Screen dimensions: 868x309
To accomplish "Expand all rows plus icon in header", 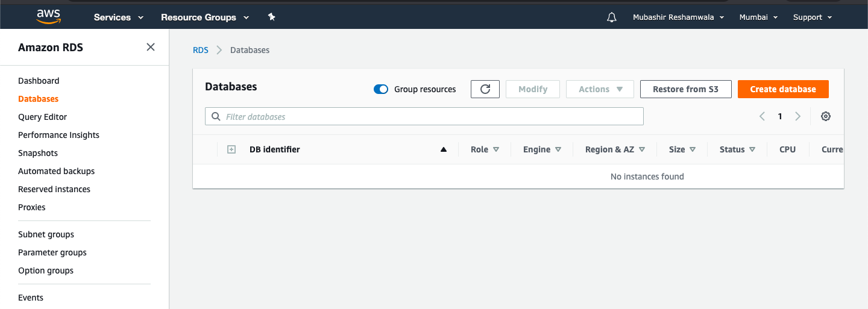I will [x=231, y=149].
